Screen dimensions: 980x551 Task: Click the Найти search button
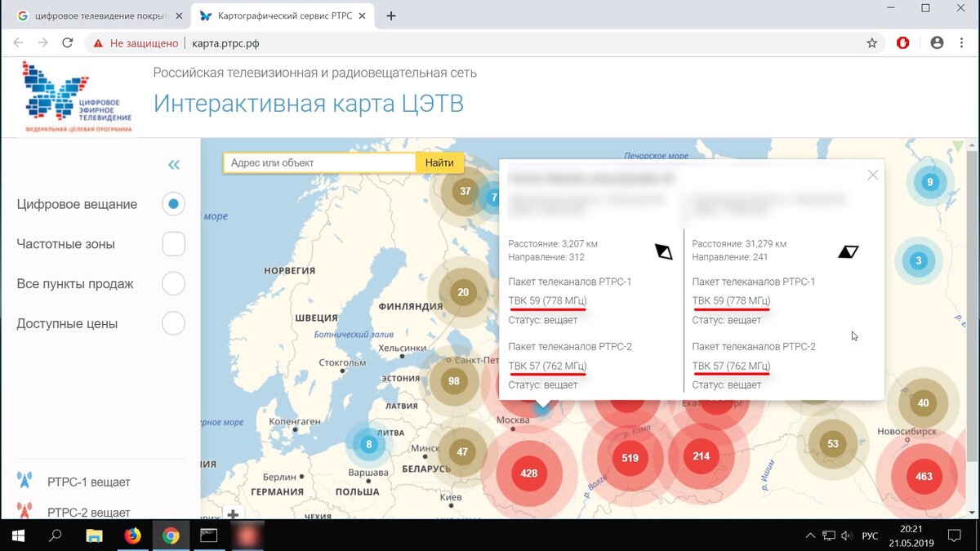point(439,162)
